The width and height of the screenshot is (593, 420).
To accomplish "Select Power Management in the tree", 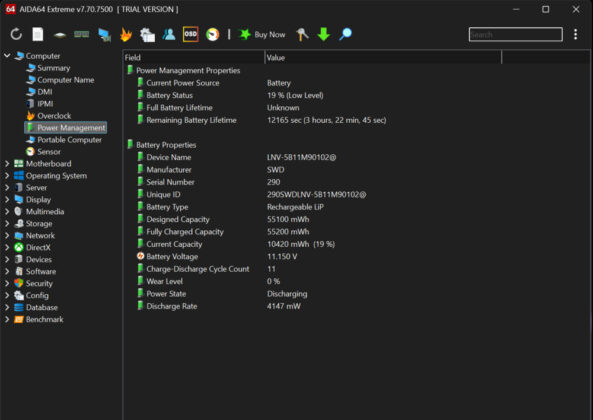I will coord(66,128).
